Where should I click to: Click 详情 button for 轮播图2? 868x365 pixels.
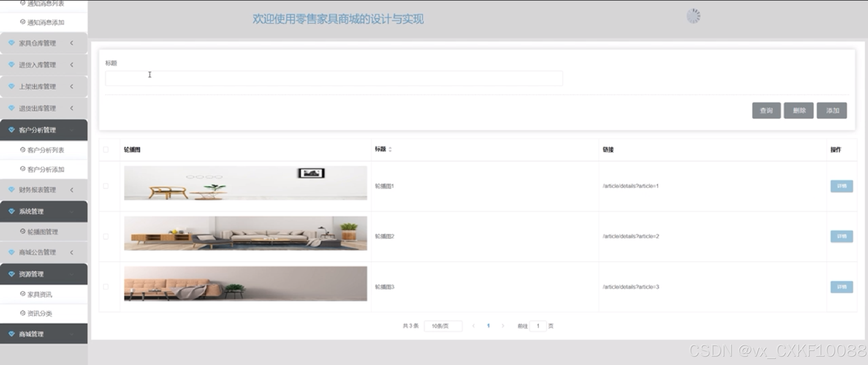tap(841, 236)
